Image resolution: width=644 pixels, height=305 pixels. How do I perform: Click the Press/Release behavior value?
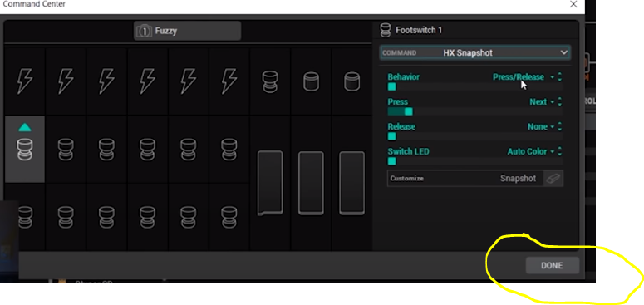(x=519, y=77)
